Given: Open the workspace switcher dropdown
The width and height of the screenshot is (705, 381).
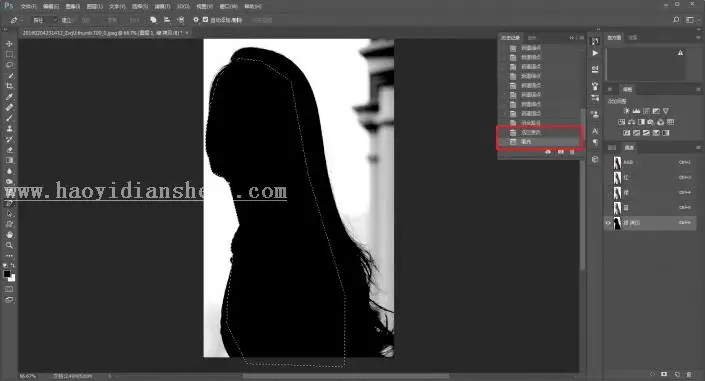Looking at the screenshot, I should coord(690,20).
